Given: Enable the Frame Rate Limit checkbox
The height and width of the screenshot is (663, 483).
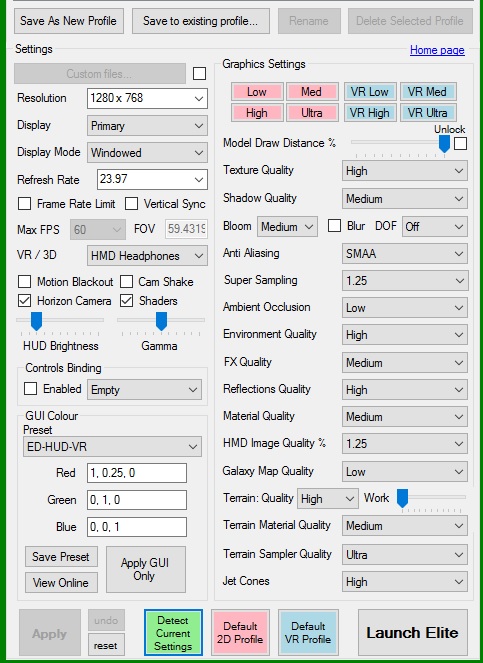Looking at the screenshot, I should [x=25, y=204].
